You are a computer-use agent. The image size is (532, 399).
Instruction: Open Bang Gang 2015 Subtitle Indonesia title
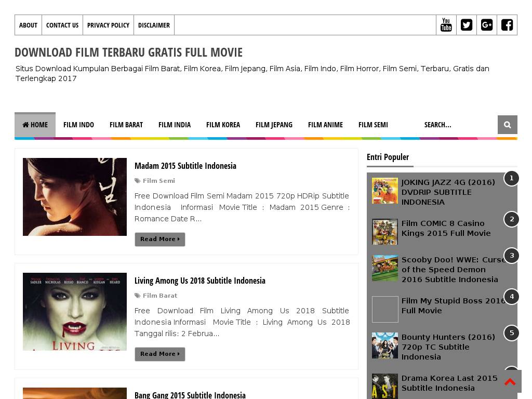[x=190, y=395]
